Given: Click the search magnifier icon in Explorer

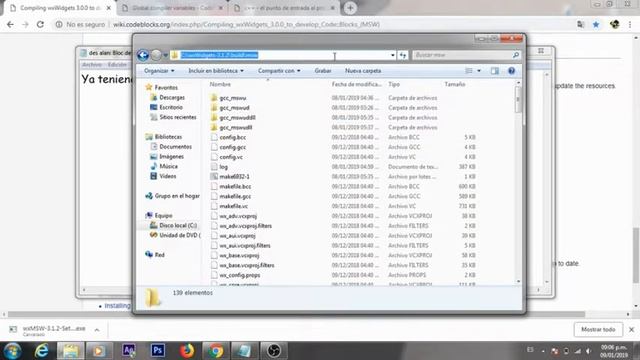Looking at the screenshot, I should 516,55.
